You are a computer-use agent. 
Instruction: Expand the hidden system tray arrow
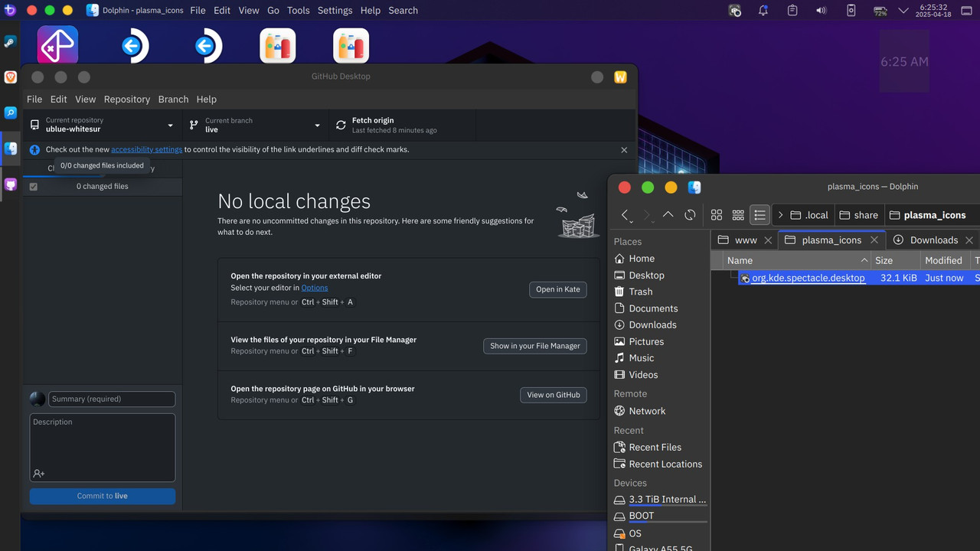tap(903, 11)
